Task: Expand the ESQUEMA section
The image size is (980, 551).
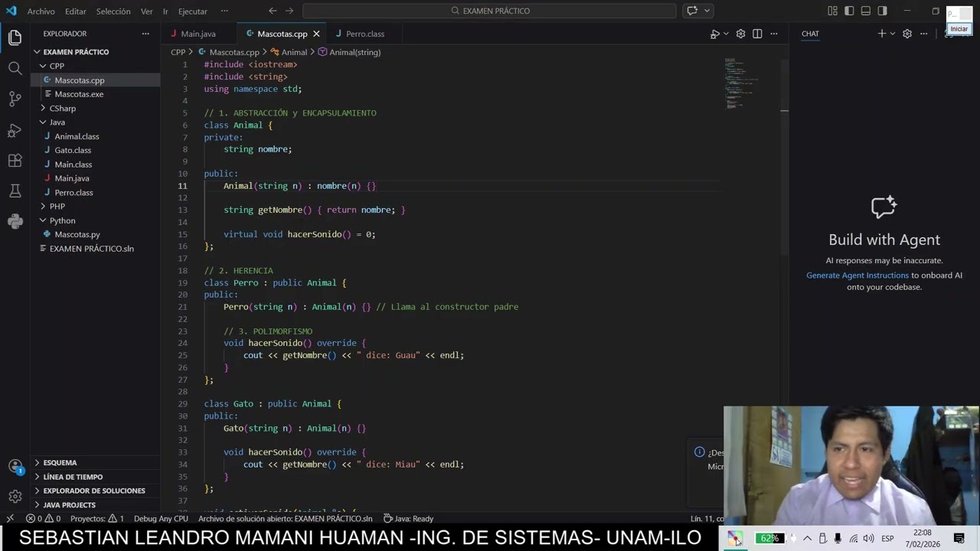Action: pos(96,462)
